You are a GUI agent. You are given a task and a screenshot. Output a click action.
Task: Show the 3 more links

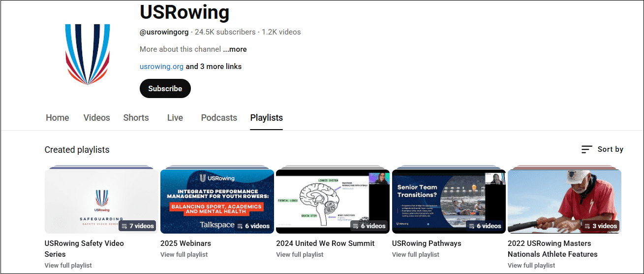[x=214, y=67]
